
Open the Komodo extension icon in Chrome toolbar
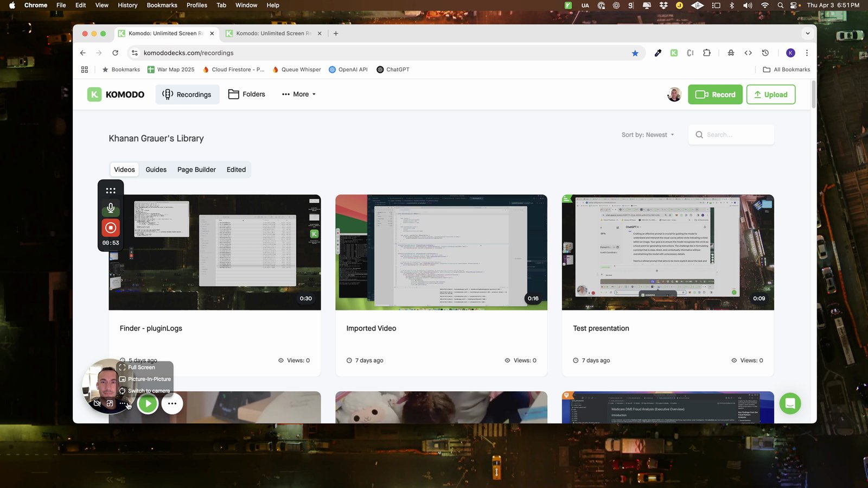(674, 53)
